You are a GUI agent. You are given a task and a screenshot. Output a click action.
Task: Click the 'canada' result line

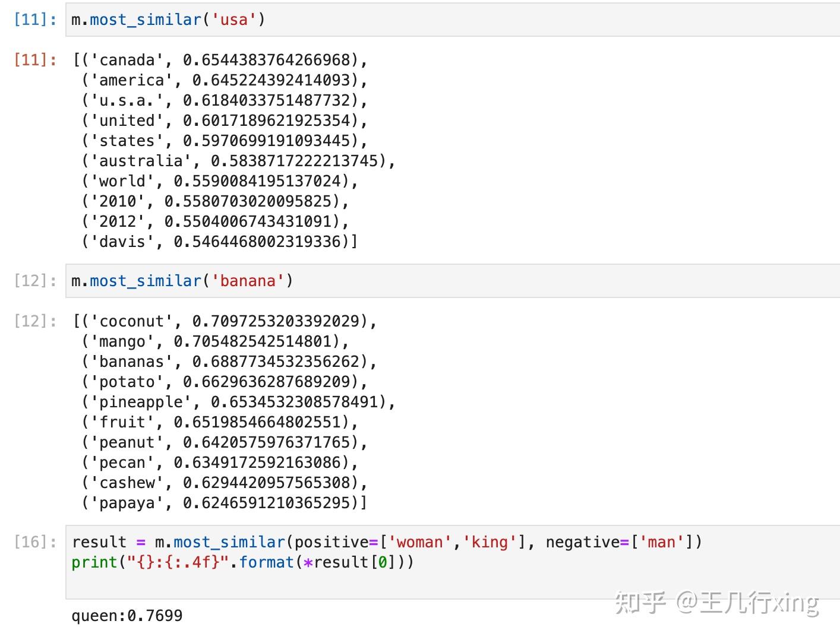220,60
